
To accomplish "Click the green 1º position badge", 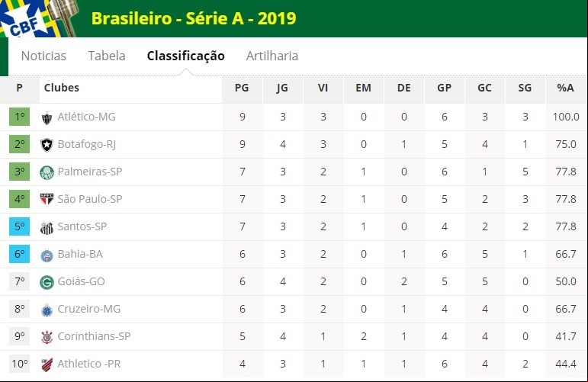I will [20, 117].
